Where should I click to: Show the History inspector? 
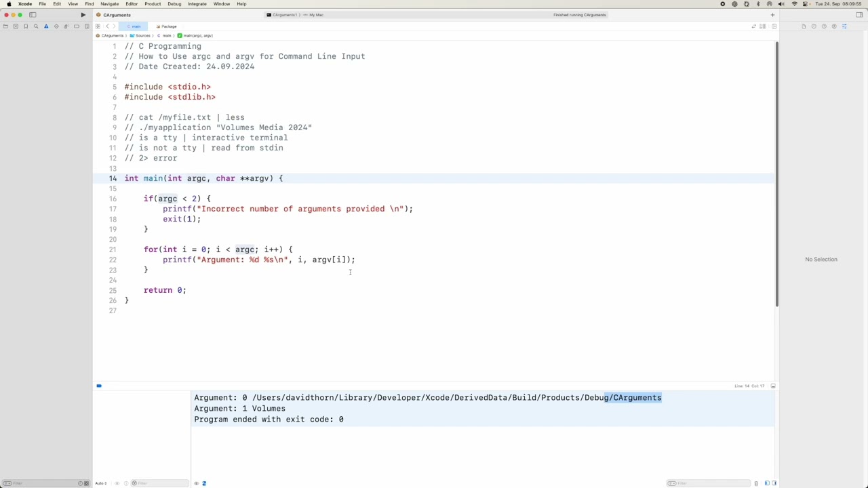[x=814, y=26]
